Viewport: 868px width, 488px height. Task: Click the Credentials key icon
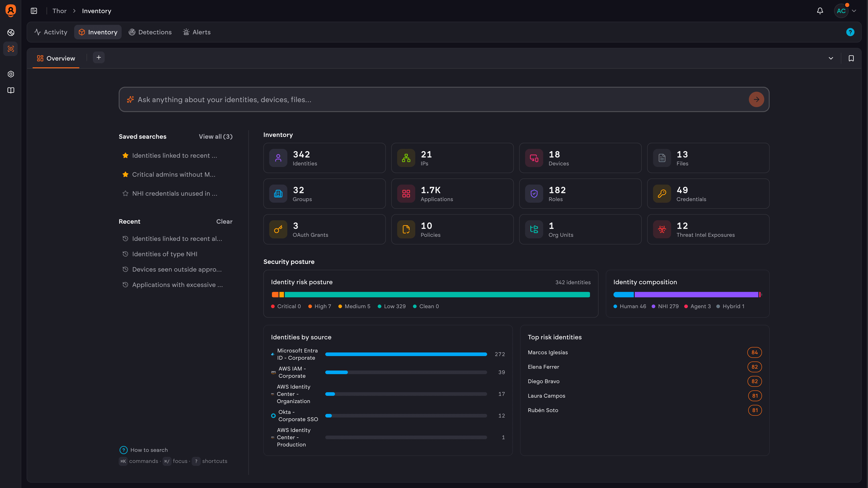click(662, 194)
